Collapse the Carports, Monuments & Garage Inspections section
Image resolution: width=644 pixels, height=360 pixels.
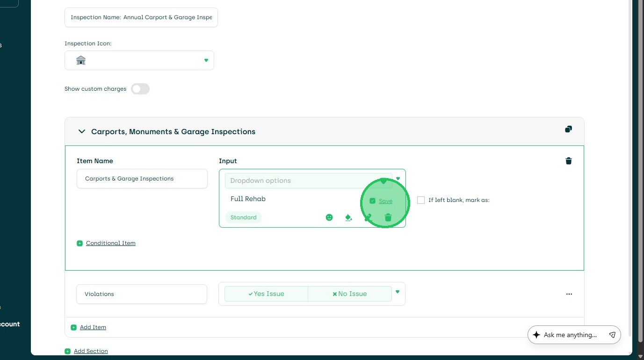tap(82, 132)
